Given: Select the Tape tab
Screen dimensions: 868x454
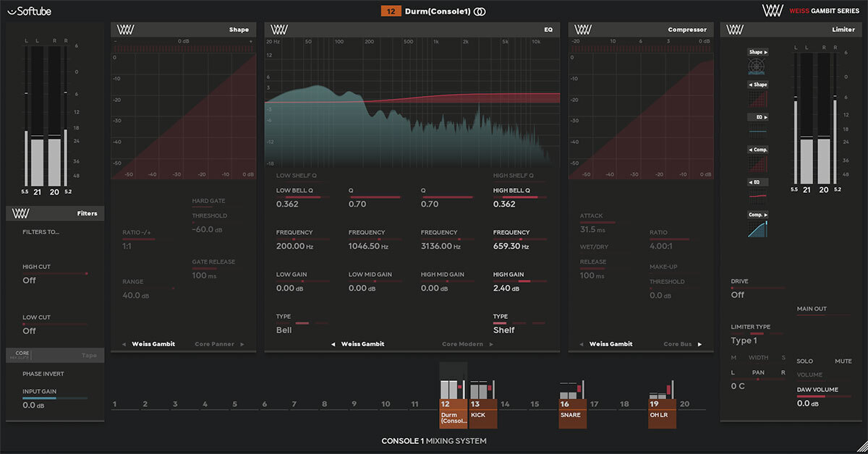Looking at the screenshot, I should 90,355.
